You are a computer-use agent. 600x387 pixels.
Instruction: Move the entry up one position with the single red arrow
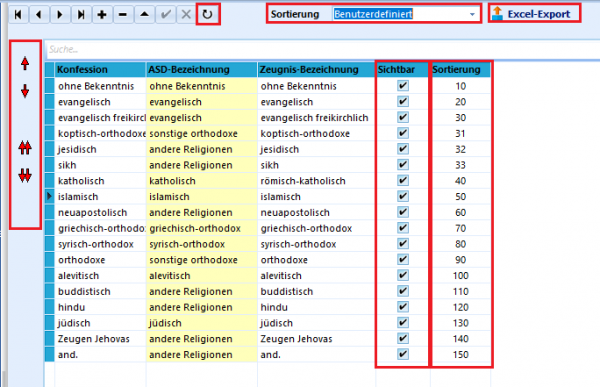(25, 64)
